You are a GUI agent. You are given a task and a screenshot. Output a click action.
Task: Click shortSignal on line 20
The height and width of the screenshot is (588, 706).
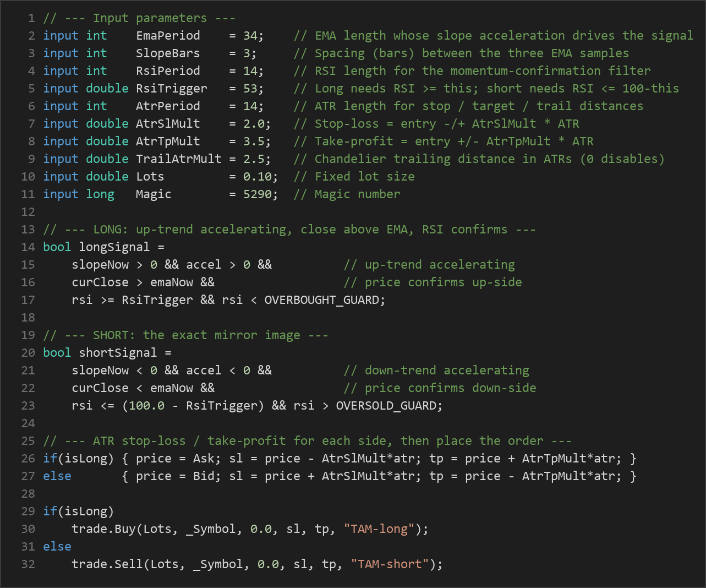(x=118, y=353)
